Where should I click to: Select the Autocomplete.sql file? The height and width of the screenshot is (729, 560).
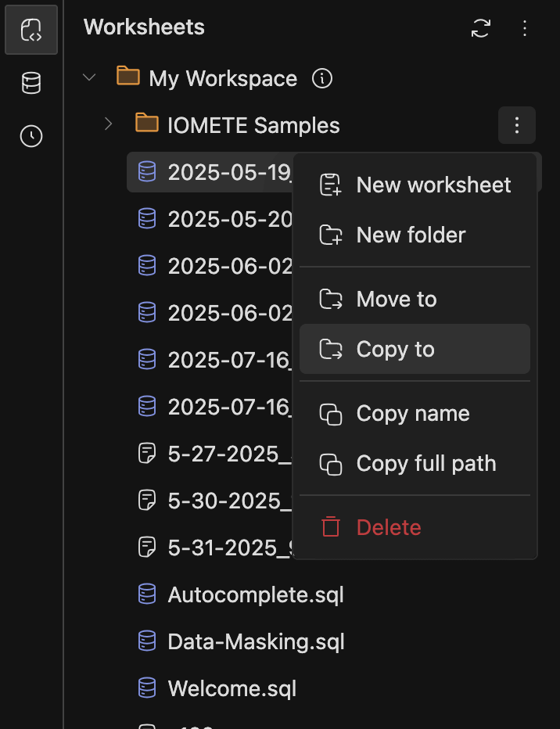[x=256, y=594]
